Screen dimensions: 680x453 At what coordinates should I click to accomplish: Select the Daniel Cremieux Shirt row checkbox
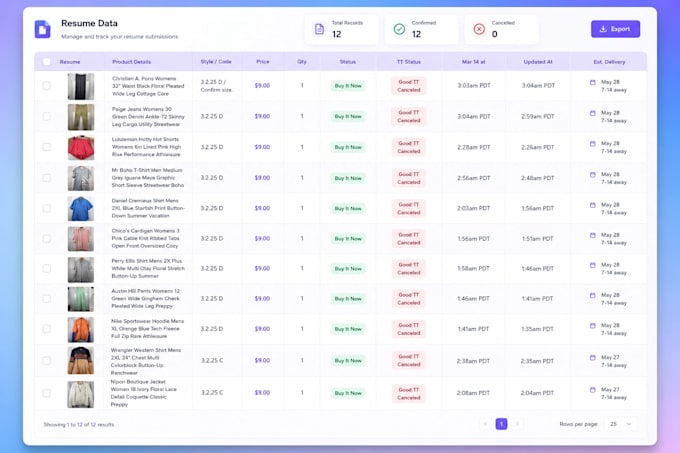pos(46,208)
